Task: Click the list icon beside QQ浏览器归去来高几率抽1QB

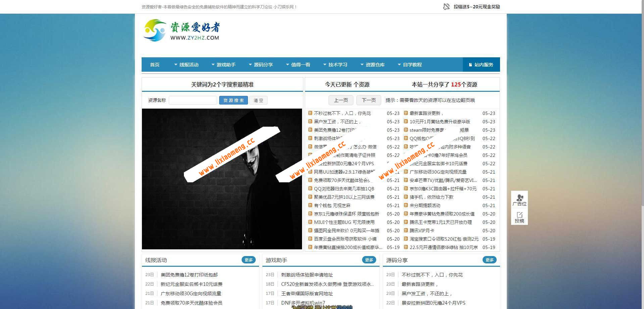Action: pos(310,188)
